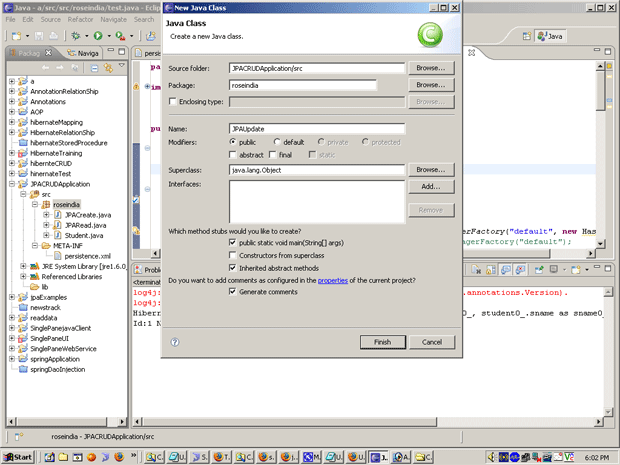Click the Show Desktop quick launch icon
620x465 pixels.
pos(49,457)
